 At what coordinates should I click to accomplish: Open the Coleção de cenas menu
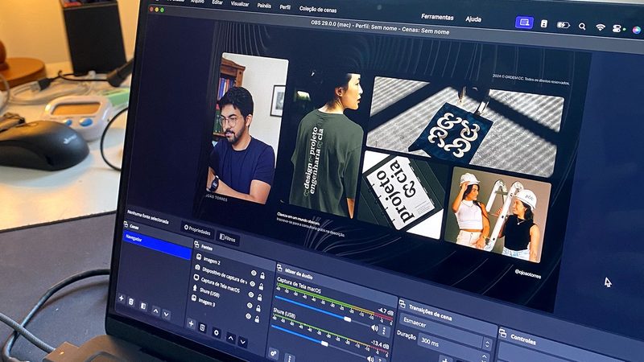coord(318,9)
